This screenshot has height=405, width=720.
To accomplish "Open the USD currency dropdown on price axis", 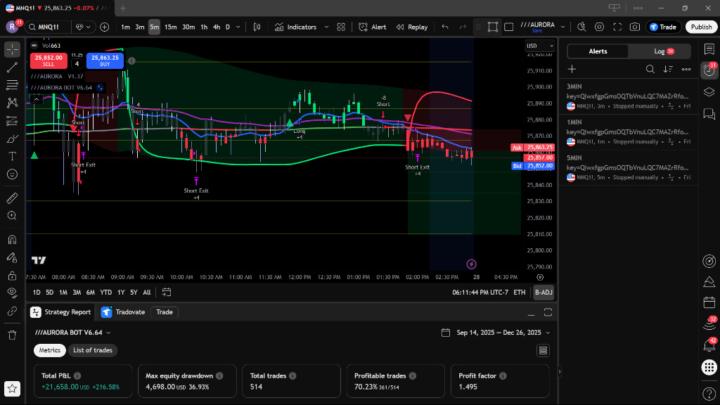I will pos(534,45).
